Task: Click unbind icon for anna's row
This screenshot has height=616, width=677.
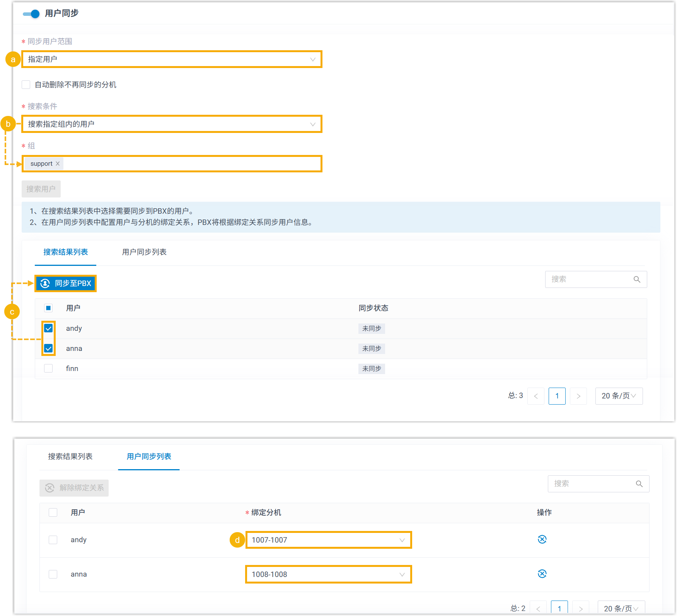Action: click(542, 574)
